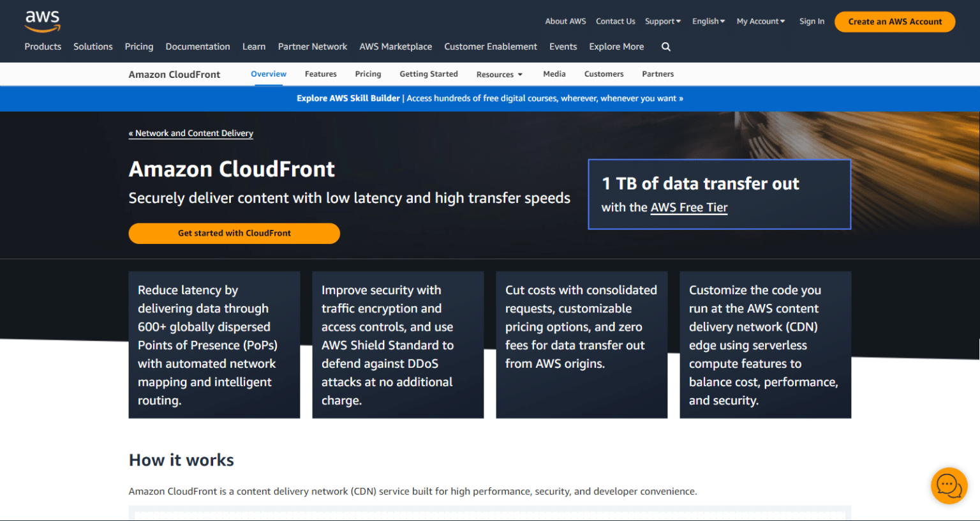Expand the Resources dropdown
The image size is (980, 521).
499,74
